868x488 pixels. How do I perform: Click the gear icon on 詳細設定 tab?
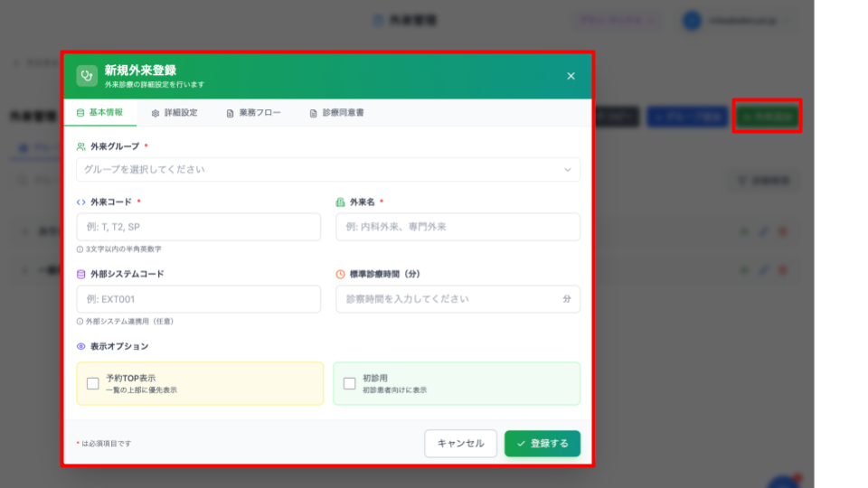coord(156,114)
